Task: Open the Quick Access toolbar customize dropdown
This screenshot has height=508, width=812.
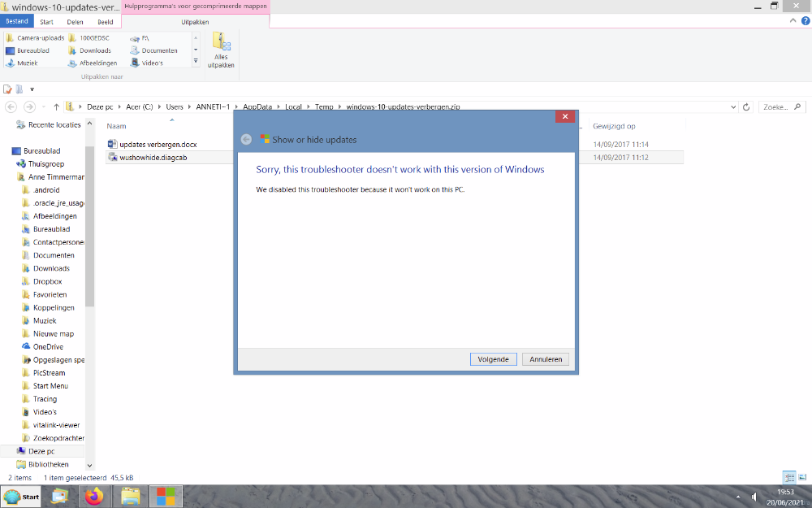Action: pos(32,89)
